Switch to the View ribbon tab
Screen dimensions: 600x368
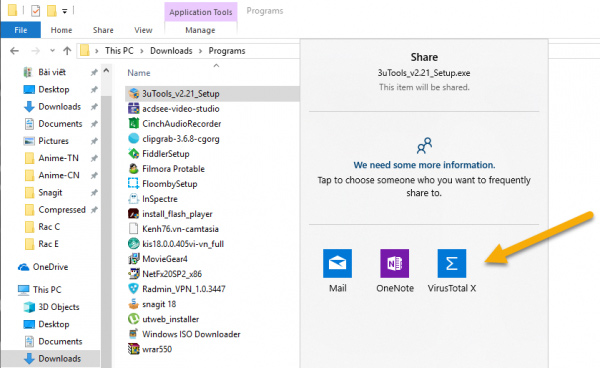tap(143, 30)
